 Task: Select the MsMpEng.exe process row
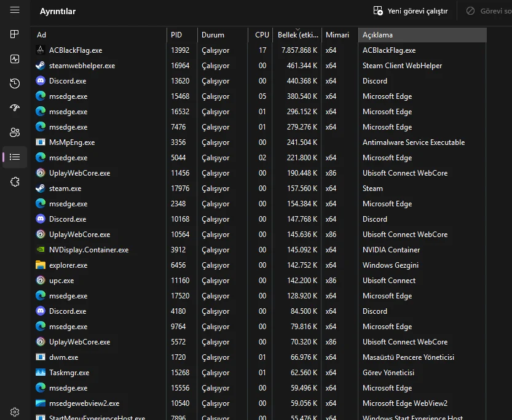coord(260,142)
